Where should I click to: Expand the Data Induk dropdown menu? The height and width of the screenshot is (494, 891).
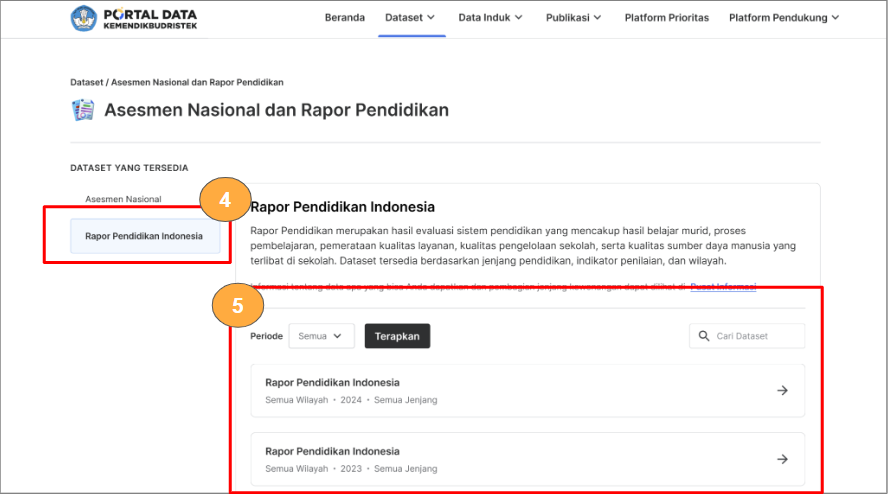(x=490, y=18)
